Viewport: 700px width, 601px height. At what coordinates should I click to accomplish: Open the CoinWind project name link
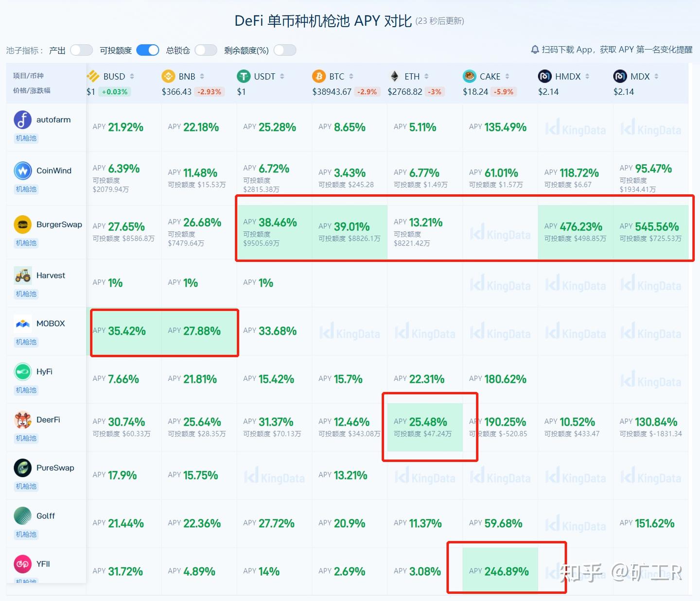[54, 171]
